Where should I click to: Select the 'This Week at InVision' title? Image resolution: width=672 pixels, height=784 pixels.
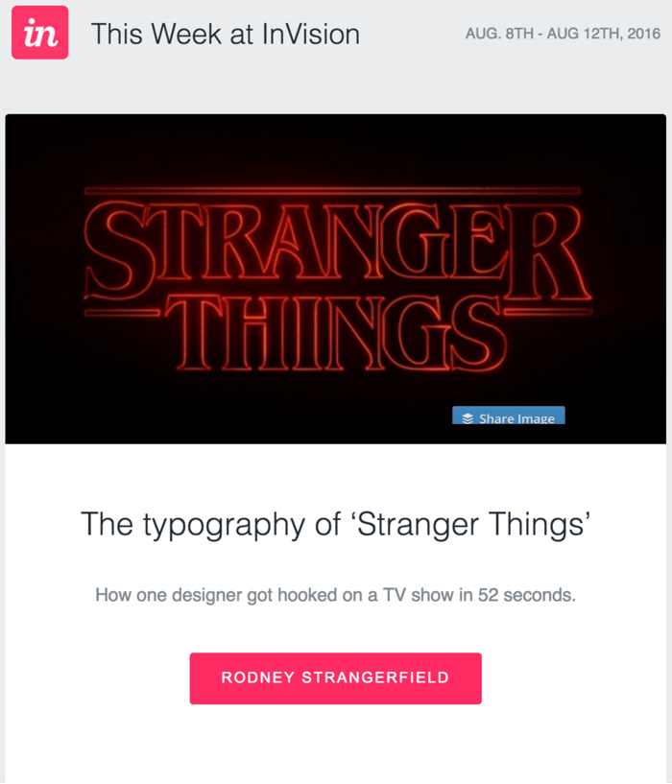point(225,35)
